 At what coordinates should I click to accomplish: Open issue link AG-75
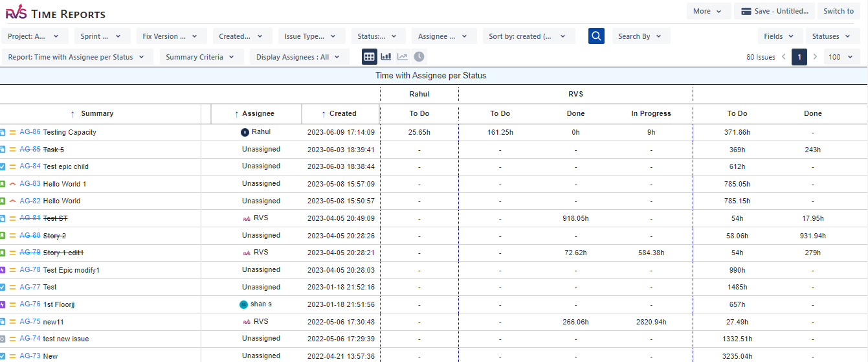click(30, 322)
